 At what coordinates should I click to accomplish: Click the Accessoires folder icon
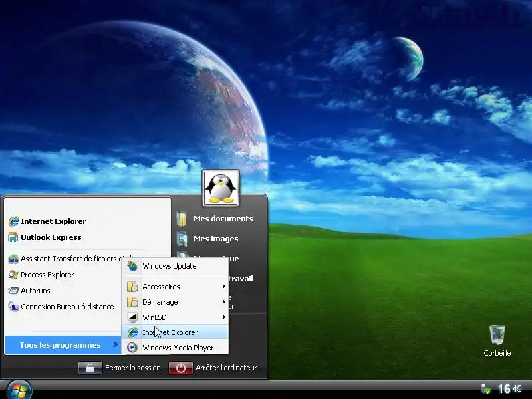coord(132,287)
